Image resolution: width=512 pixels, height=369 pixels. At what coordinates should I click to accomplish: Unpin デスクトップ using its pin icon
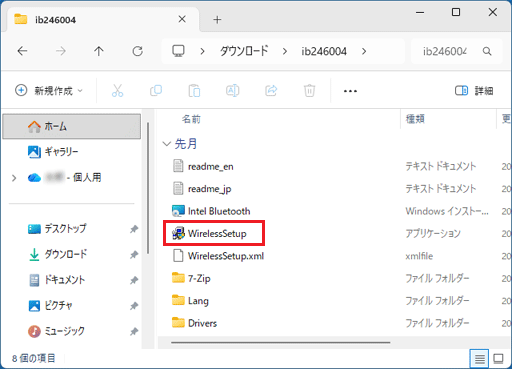click(x=134, y=229)
